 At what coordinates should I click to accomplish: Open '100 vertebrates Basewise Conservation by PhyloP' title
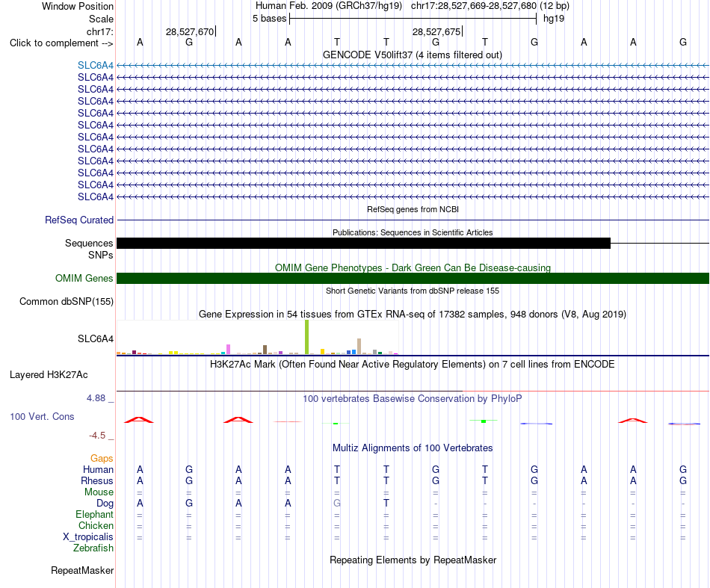413,399
